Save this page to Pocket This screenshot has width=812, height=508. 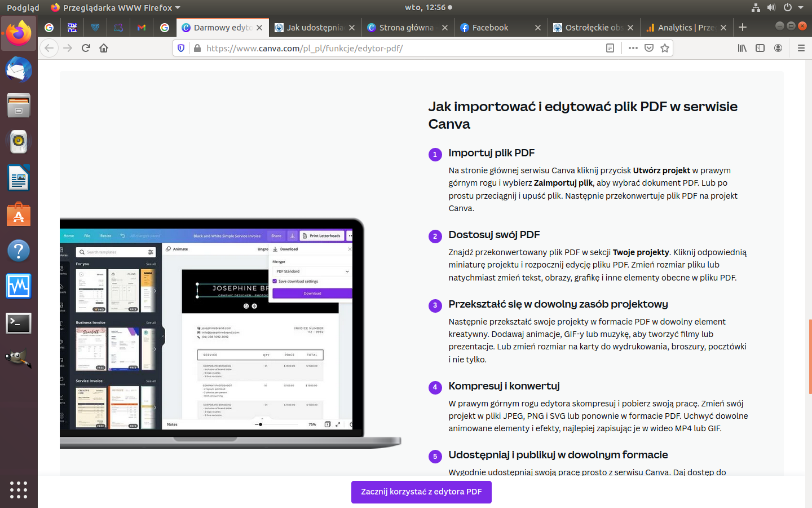click(649, 48)
